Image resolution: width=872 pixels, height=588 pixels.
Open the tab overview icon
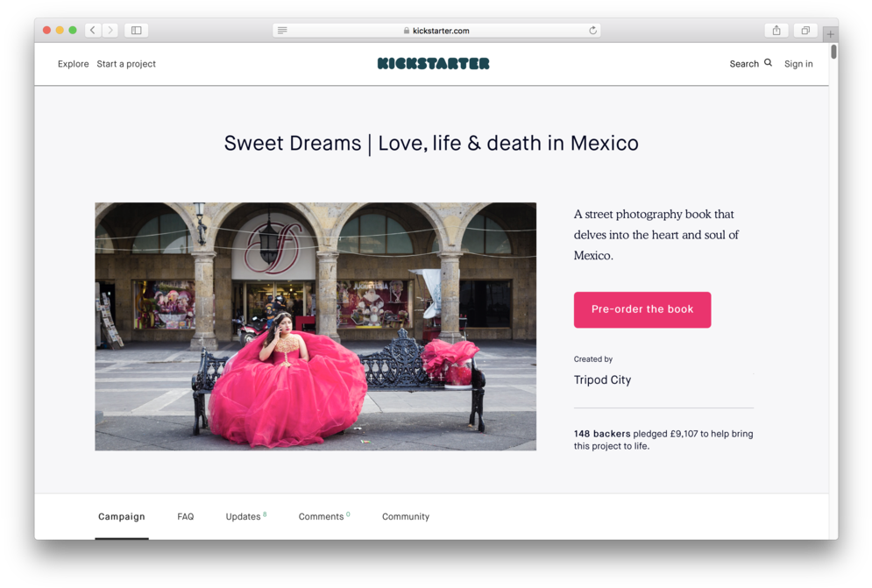tap(805, 29)
